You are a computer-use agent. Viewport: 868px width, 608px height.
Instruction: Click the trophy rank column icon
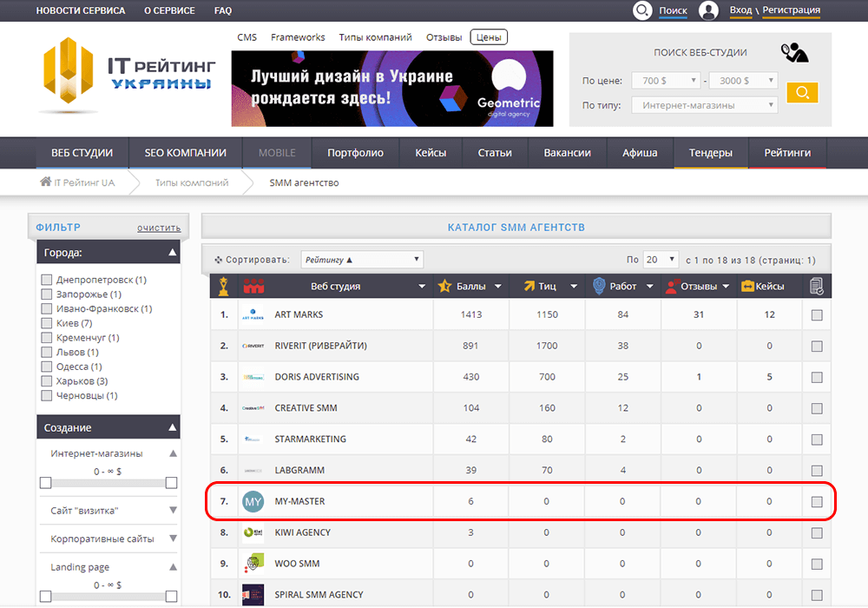(x=224, y=286)
